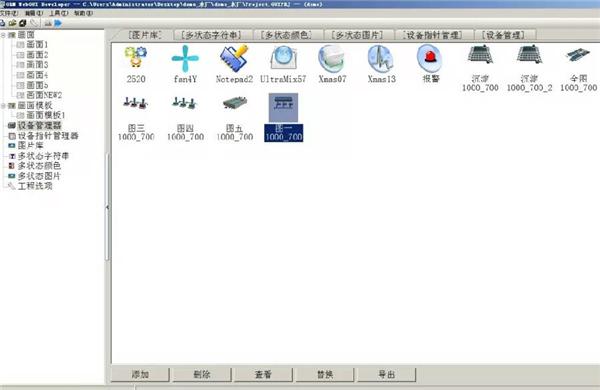Click the blue arrow toolbar icon

(58, 23)
